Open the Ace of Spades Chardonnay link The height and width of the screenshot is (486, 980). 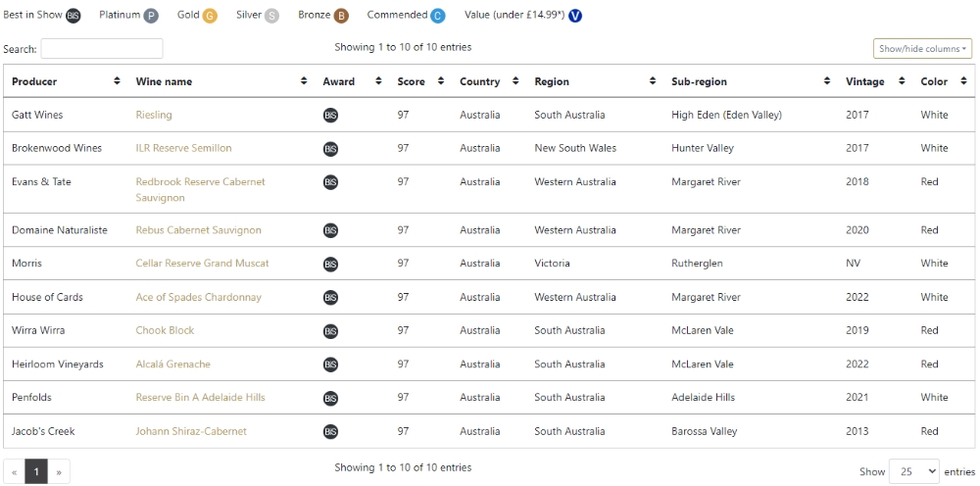[x=198, y=297]
